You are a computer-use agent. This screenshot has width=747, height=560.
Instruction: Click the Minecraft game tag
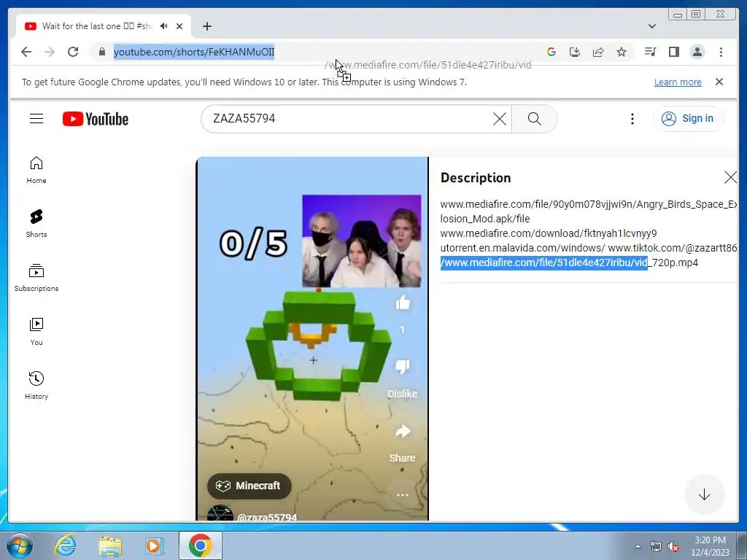click(249, 486)
